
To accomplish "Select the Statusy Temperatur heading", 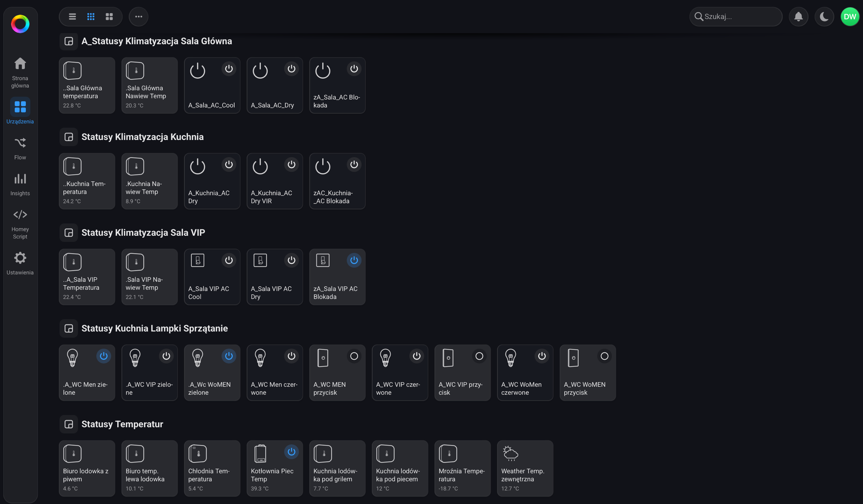I will [x=122, y=424].
